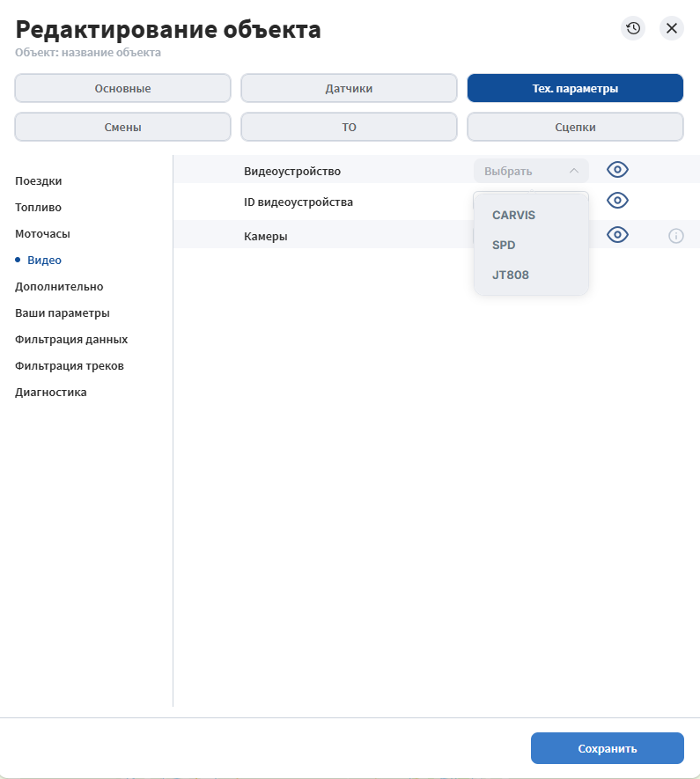Open Фильтрация треков section in sidebar
Image resolution: width=700 pixels, height=779 pixels.
(x=69, y=365)
